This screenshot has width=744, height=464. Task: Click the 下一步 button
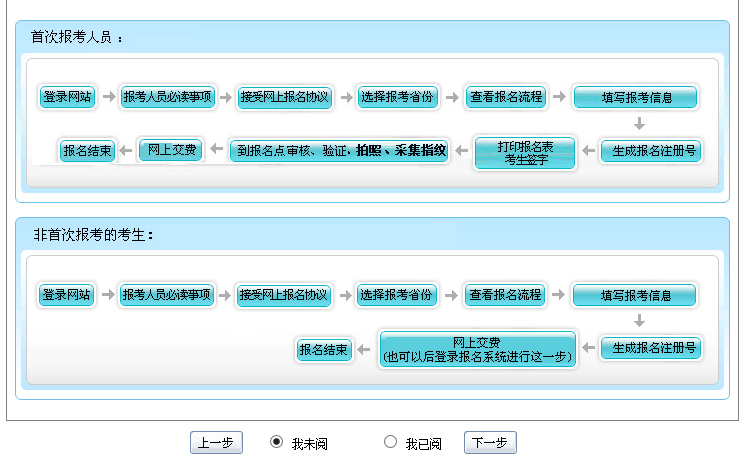490,443
